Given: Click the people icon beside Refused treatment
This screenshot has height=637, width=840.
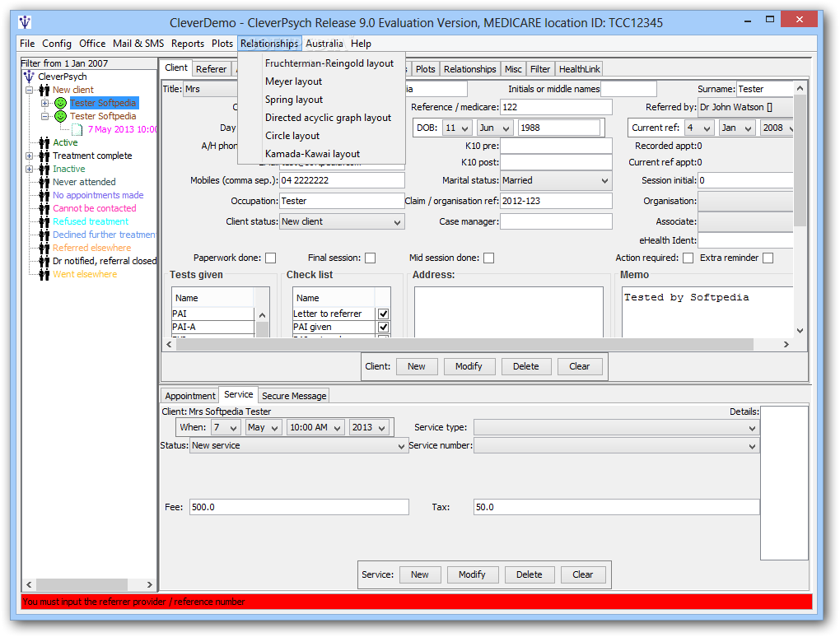Looking at the screenshot, I should 44,221.
